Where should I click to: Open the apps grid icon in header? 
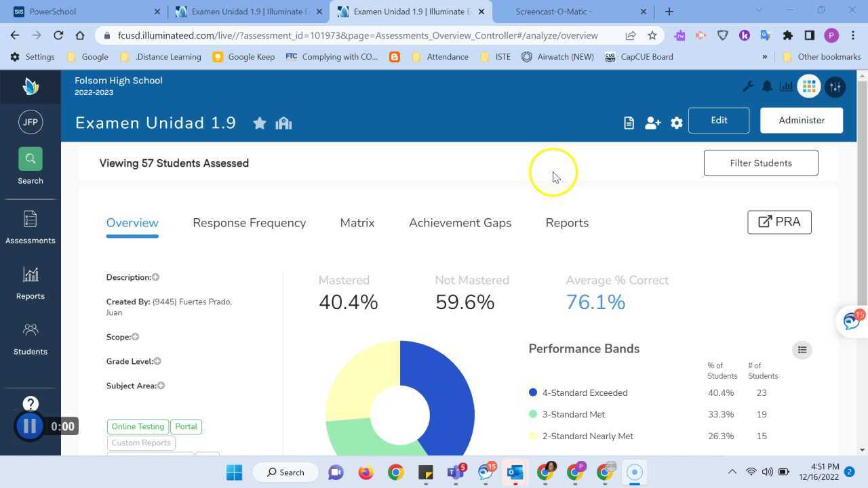click(808, 87)
